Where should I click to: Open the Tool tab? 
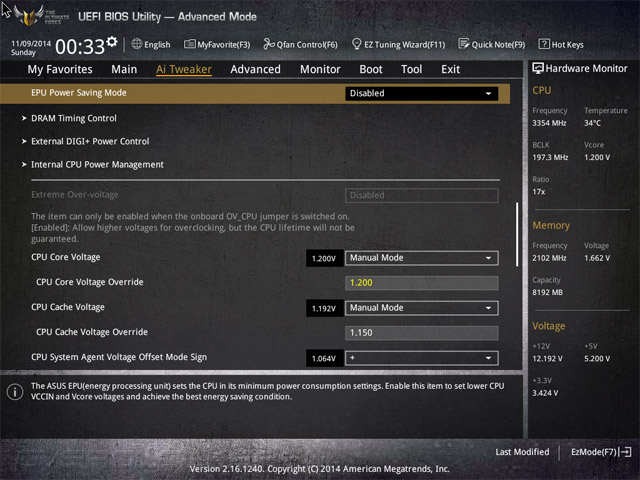[411, 69]
